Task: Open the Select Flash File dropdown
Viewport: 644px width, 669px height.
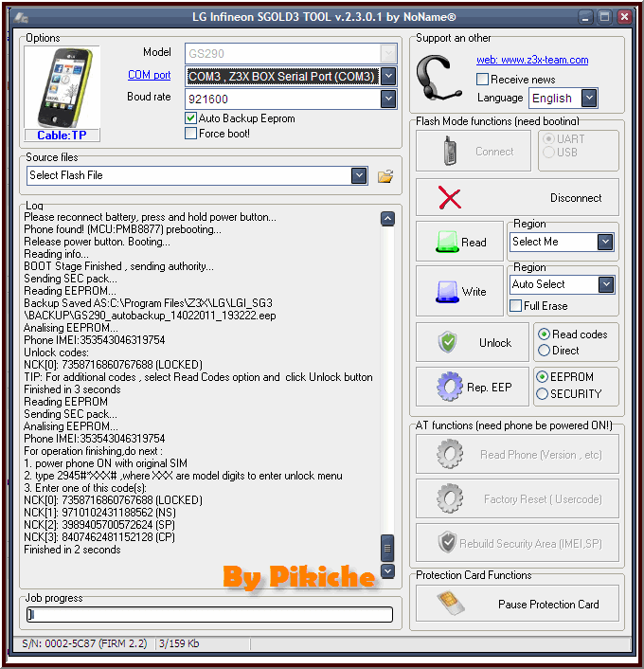Action: (x=359, y=175)
